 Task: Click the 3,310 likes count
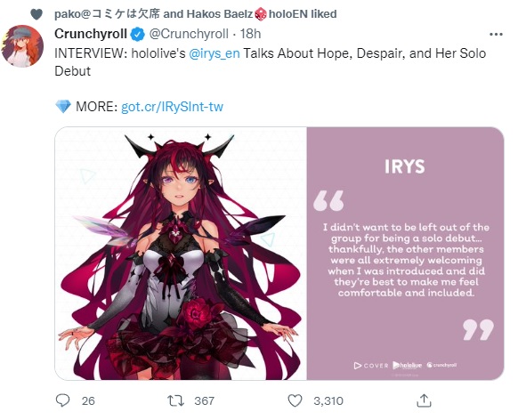328,400
